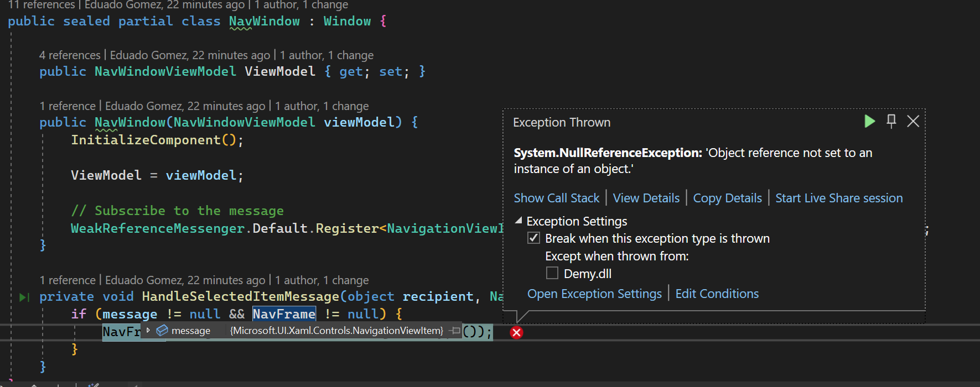
Task: Click WeakReferenceMessenger identifier
Action: pos(158,228)
